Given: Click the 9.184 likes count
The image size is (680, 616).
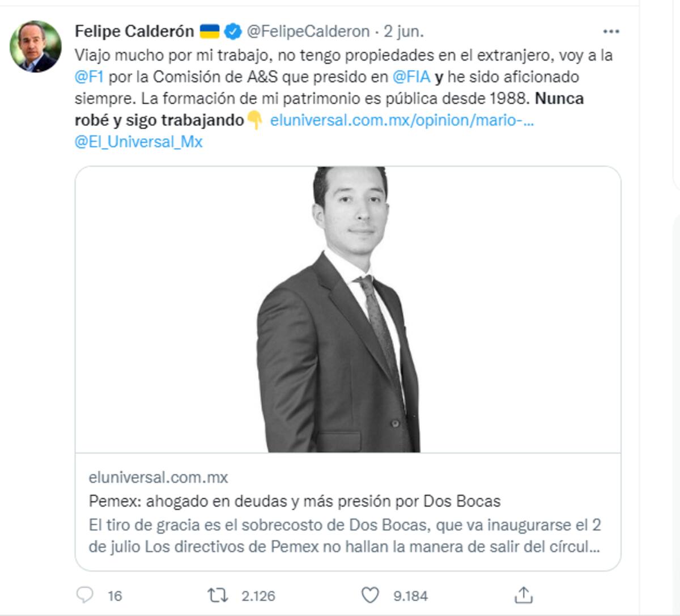Looking at the screenshot, I should tap(410, 596).
